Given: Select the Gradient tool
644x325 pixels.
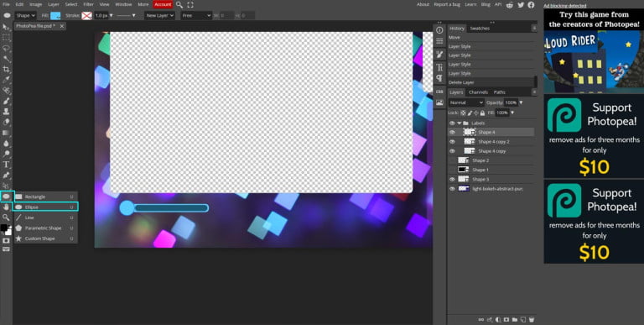Looking at the screenshot, I should [x=6, y=133].
